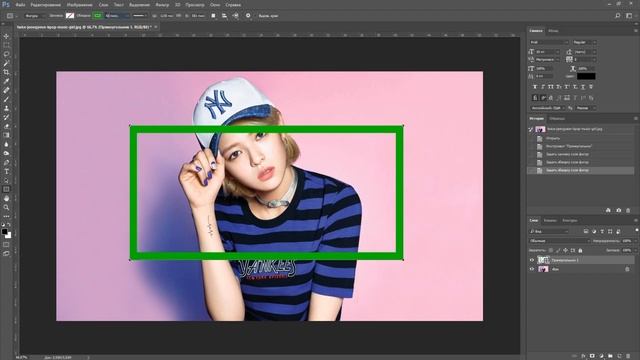Select the History Brush tool
Viewport: 640px width, 360px height.
(6, 117)
